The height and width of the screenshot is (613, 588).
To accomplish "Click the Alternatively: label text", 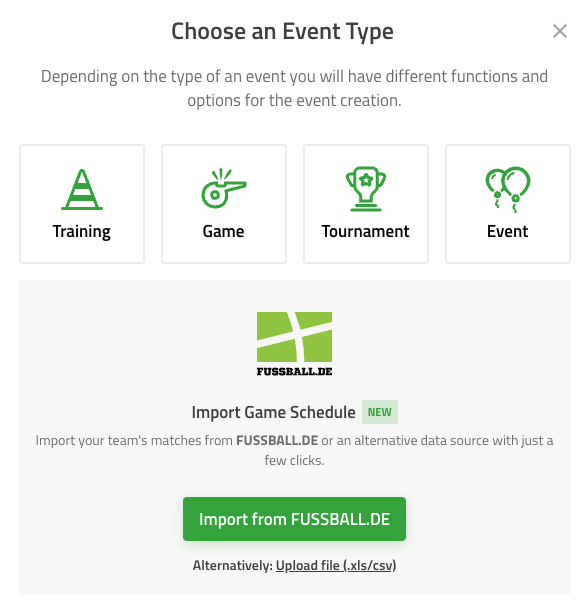I will click(233, 565).
